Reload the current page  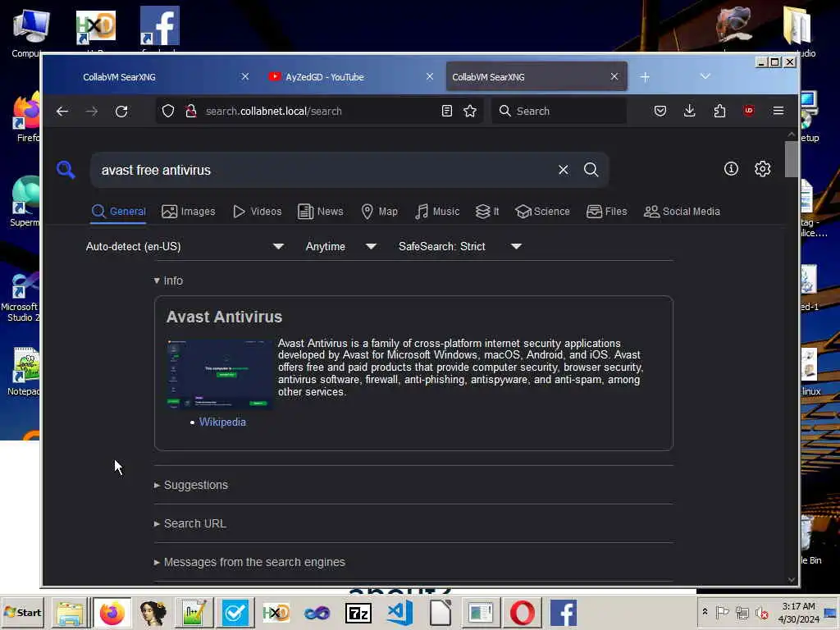[x=121, y=111]
